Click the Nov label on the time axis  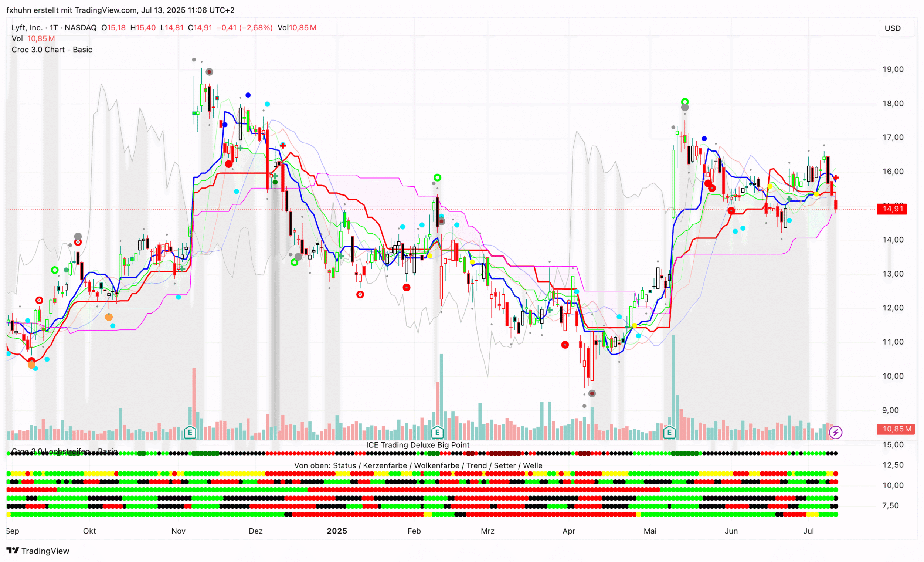tap(178, 531)
